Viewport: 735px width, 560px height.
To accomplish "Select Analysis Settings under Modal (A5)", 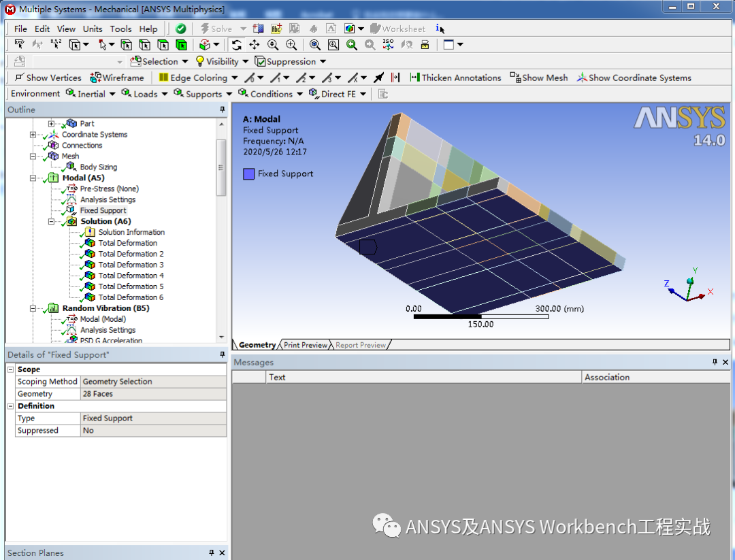I will [x=108, y=199].
